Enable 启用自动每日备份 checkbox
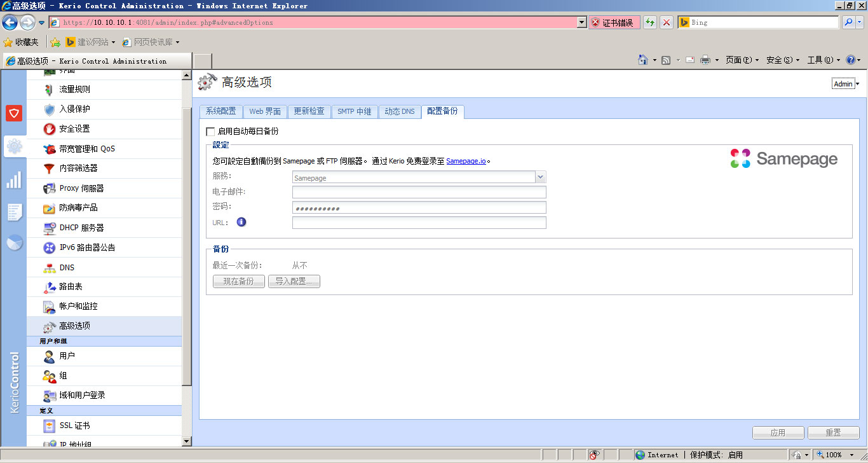Viewport: 868px width, 463px height. pos(210,132)
